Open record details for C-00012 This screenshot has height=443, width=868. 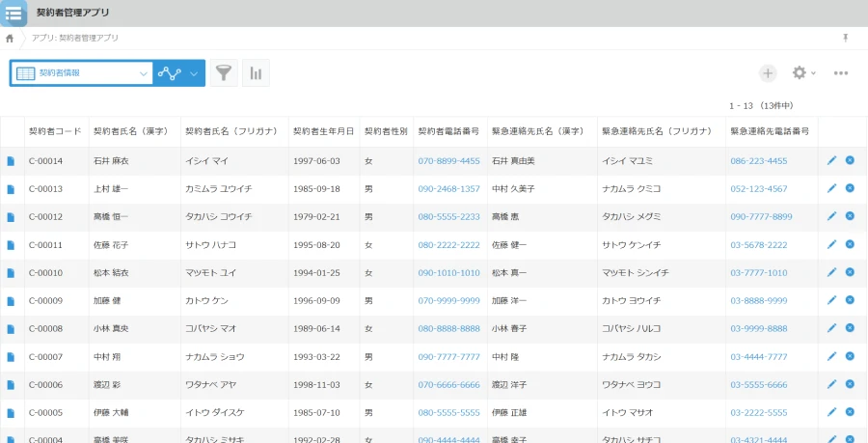(x=11, y=217)
